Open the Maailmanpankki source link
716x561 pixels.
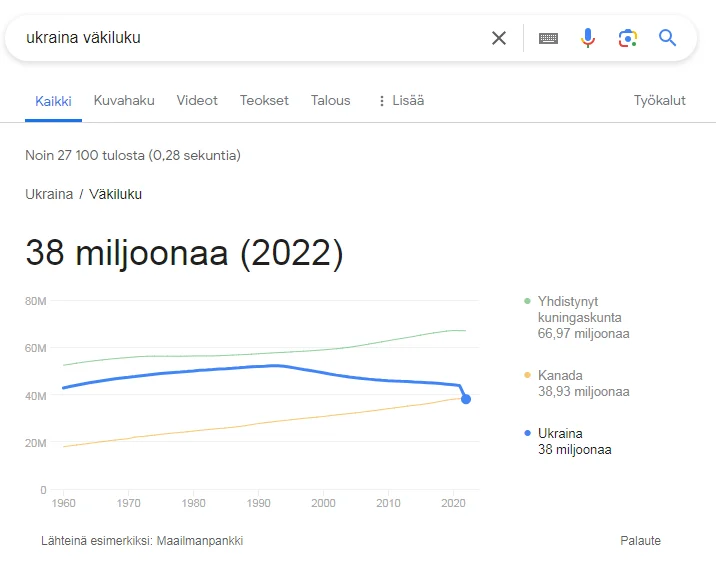(200, 541)
